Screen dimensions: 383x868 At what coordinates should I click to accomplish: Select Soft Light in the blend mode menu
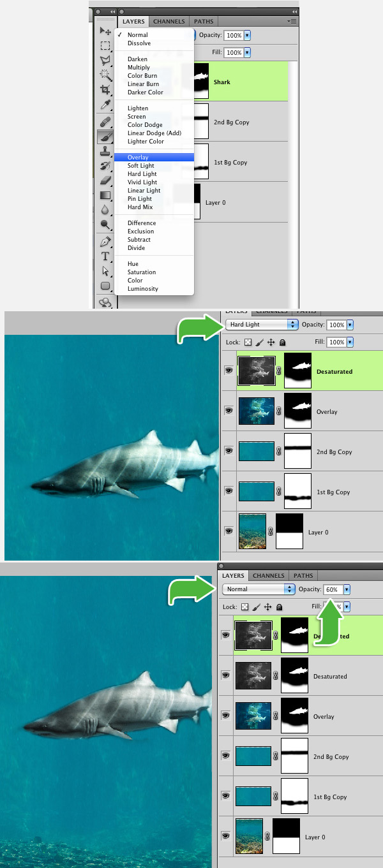[140, 166]
